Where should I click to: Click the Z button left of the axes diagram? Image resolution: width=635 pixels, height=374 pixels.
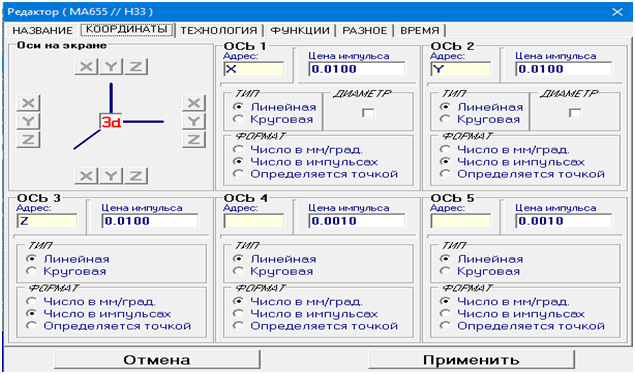point(28,139)
